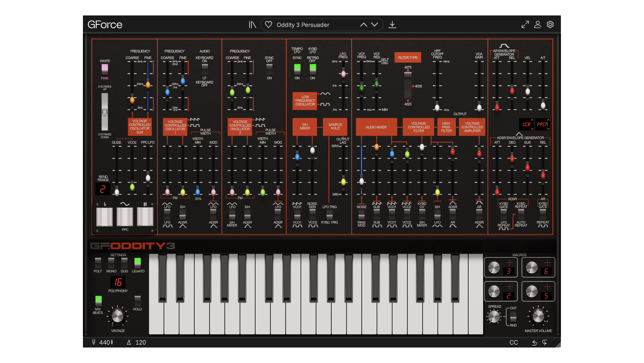The image size is (644, 363).
Task: Open the preset library browser
Action: [x=252, y=25]
